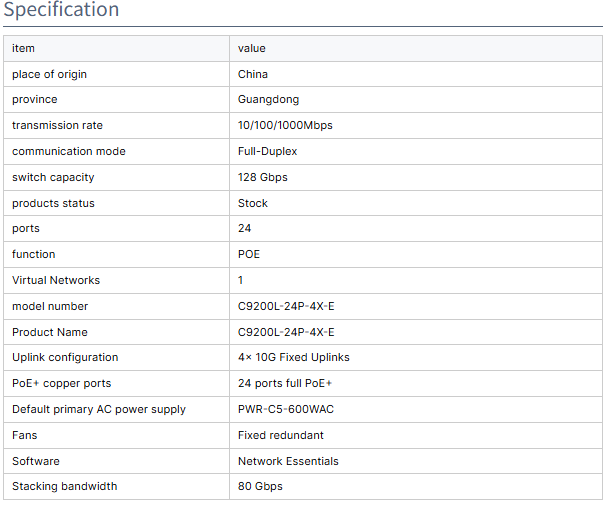This screenshot has height=507, width=612.
Task: Click the 80 Gbps stacking bandwidth value
Action: pos(260,486)
